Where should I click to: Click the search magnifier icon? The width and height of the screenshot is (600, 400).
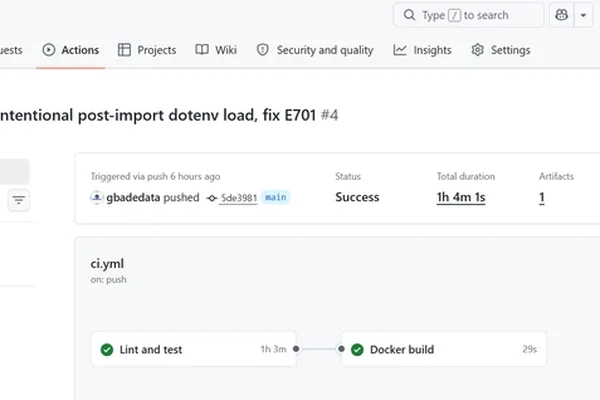coord(409,15)
